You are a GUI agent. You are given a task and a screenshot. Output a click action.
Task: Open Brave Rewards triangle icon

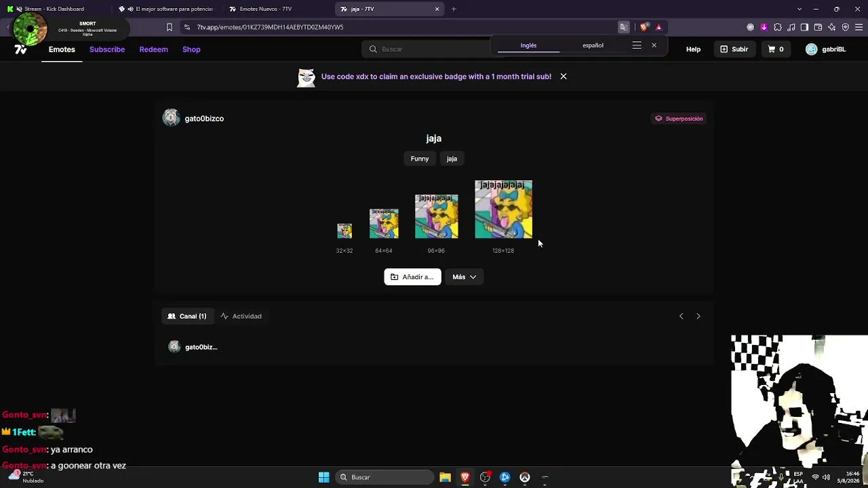(x=658, y=27)
